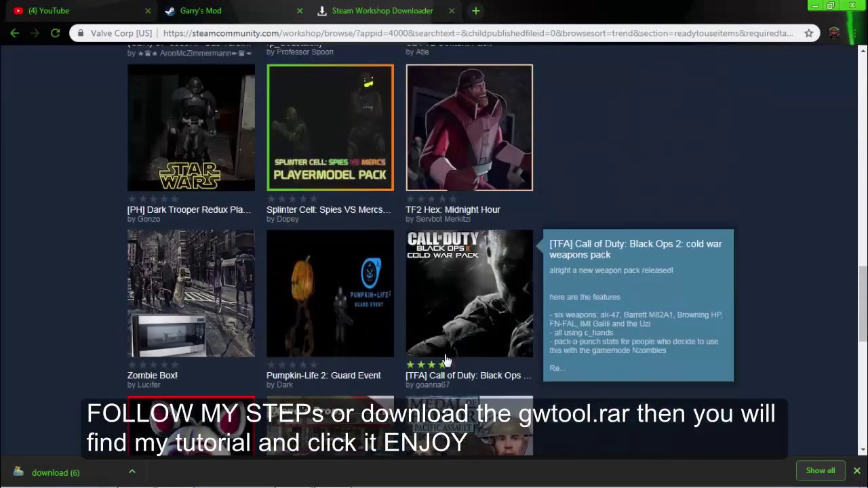Click the grey star rating under Zombie Box!
The height and width of the screenshot is (488, 868).
coord(152,365)
